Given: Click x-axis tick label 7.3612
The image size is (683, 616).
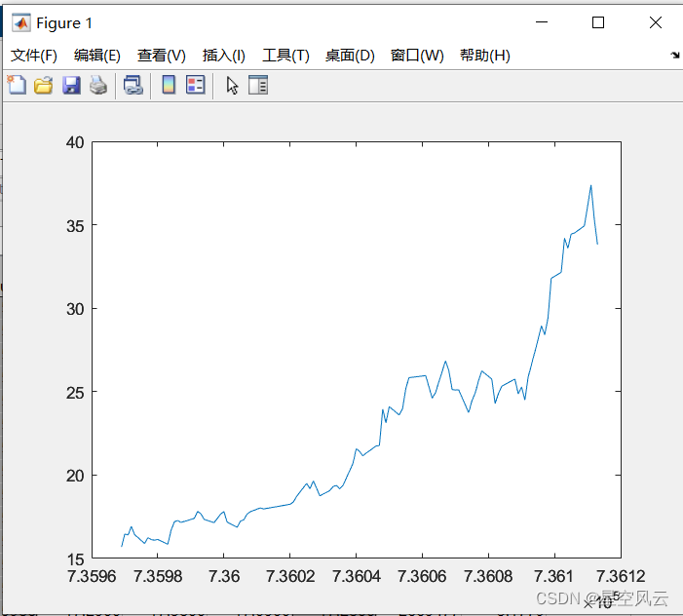Looking at the screenshot, I should [x=621, y=576].
